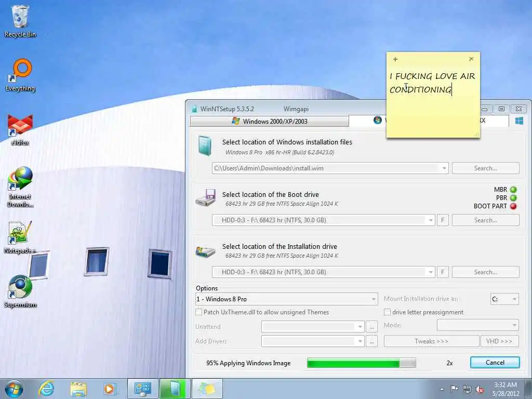Launch the Supermium browser shortcut
Viewport: 532px width, 399px height.
coord(20,291)
